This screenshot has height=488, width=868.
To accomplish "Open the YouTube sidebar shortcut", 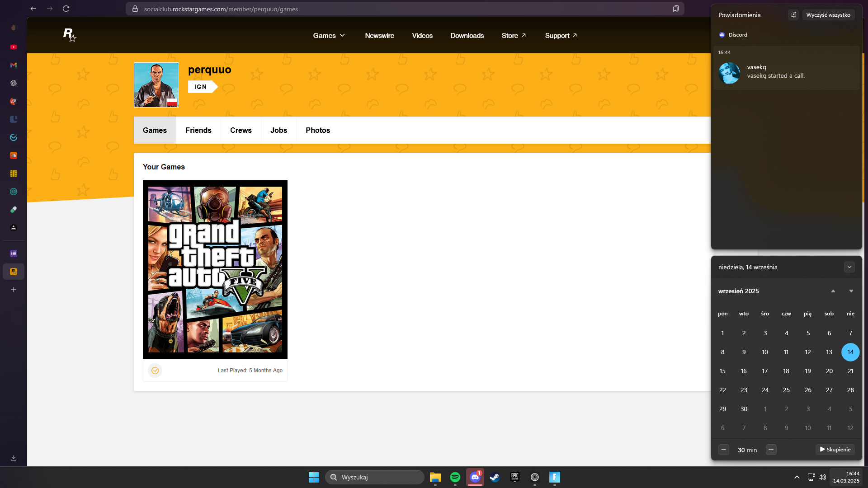I will point(14,47).
